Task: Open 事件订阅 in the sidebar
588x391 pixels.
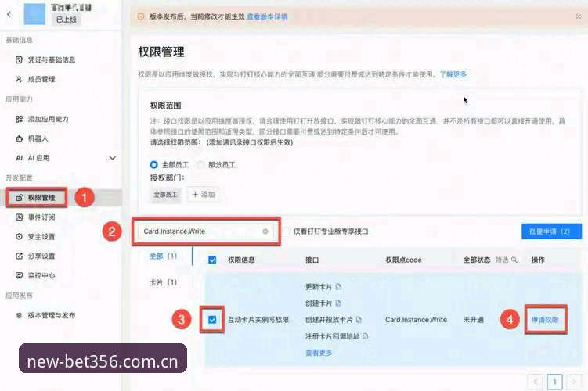Action: [41, 217]
